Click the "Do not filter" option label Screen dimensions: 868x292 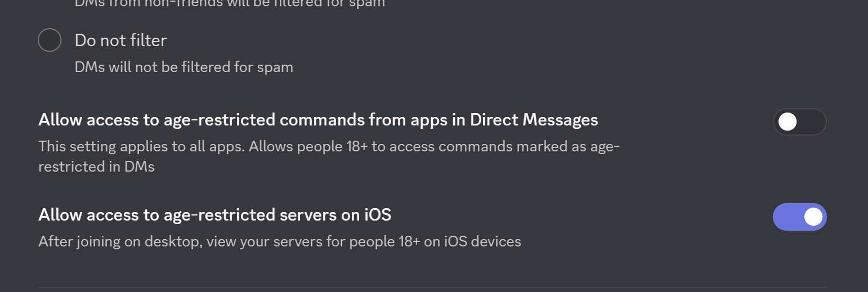120,41
